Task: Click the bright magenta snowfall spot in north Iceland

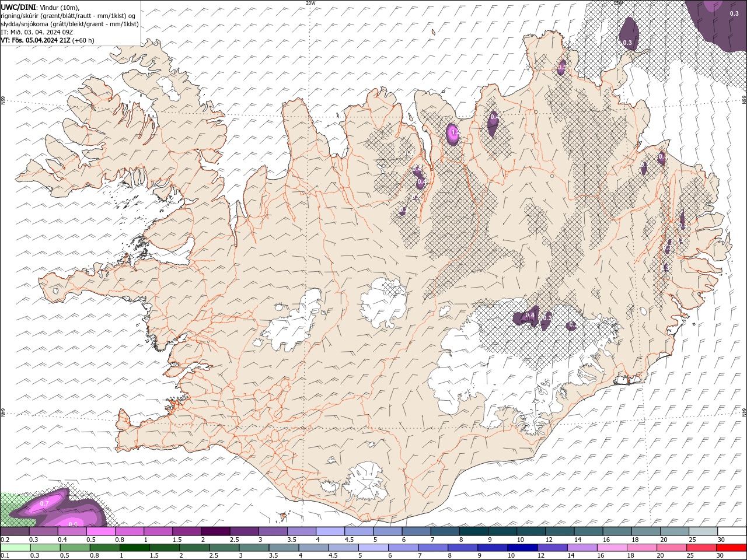Action: coord(453,134)
